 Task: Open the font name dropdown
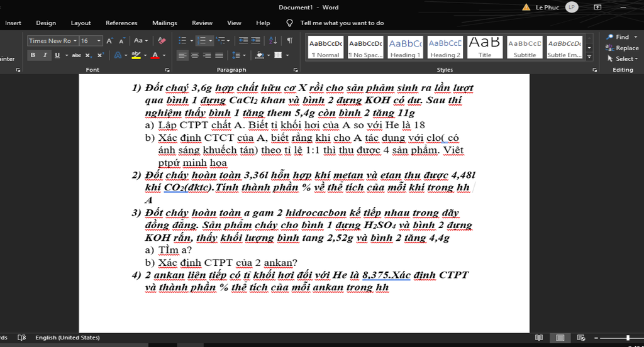tap(75, 41)
